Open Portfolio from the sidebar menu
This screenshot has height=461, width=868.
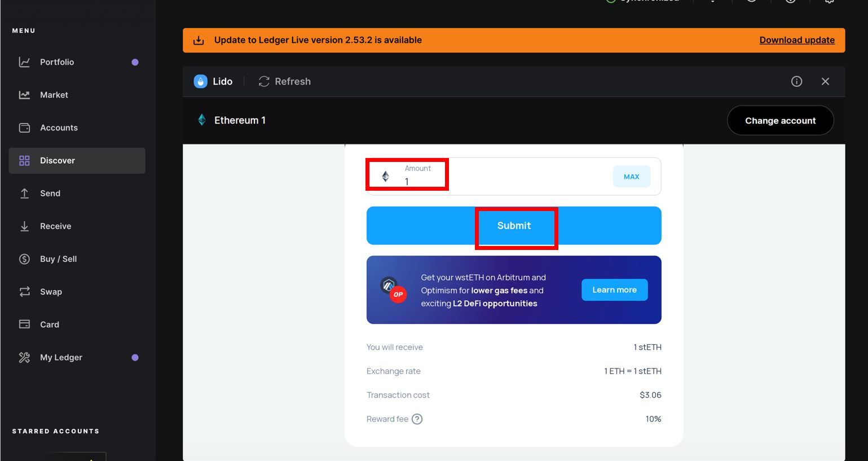pyautogui.click(x=77, y=62)
